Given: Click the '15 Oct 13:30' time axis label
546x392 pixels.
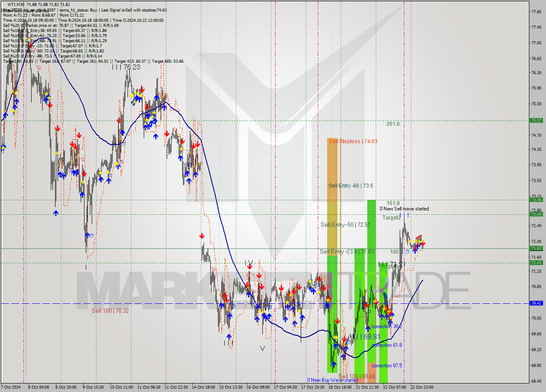Looking at the screenshot, I should (x=231, y=387).
